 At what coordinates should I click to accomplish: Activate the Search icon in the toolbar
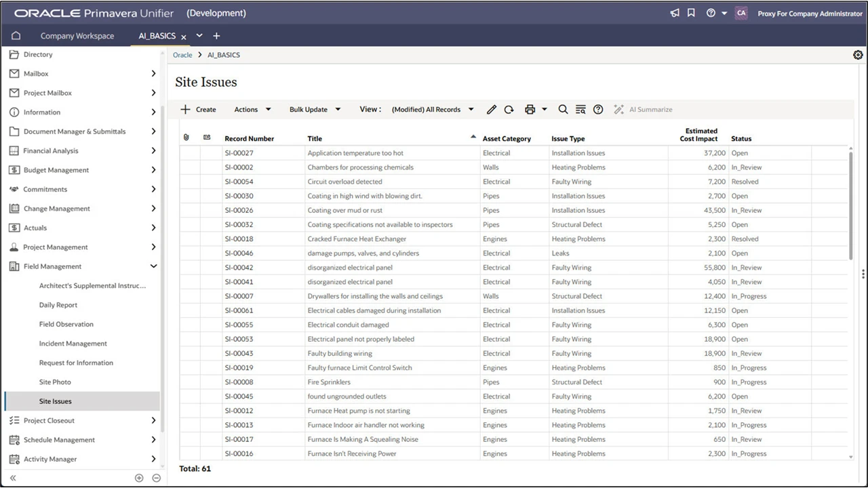563,109
